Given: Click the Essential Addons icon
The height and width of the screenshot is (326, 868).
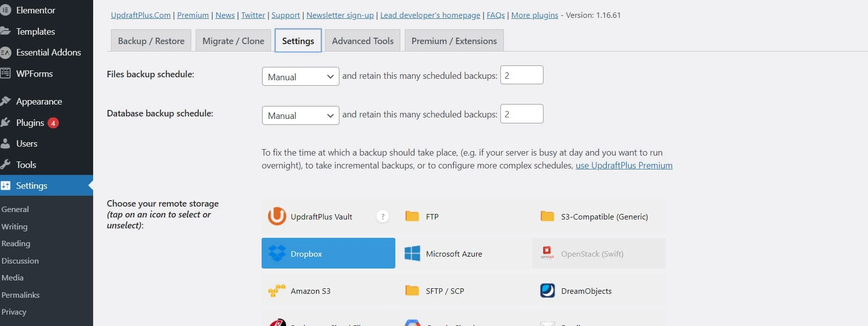Looking at the screenshot, I should (x=5, y=52).
